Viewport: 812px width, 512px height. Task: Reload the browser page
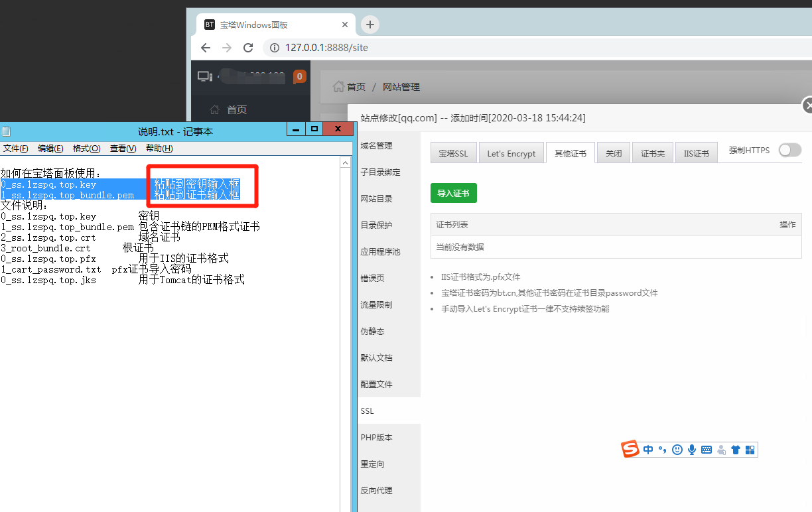tap(248, 48)
